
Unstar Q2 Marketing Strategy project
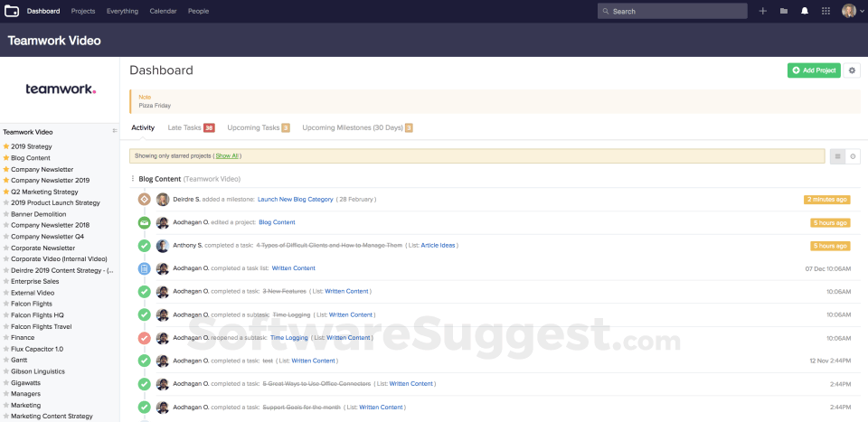pyautogui.click(x=6, y=192)
